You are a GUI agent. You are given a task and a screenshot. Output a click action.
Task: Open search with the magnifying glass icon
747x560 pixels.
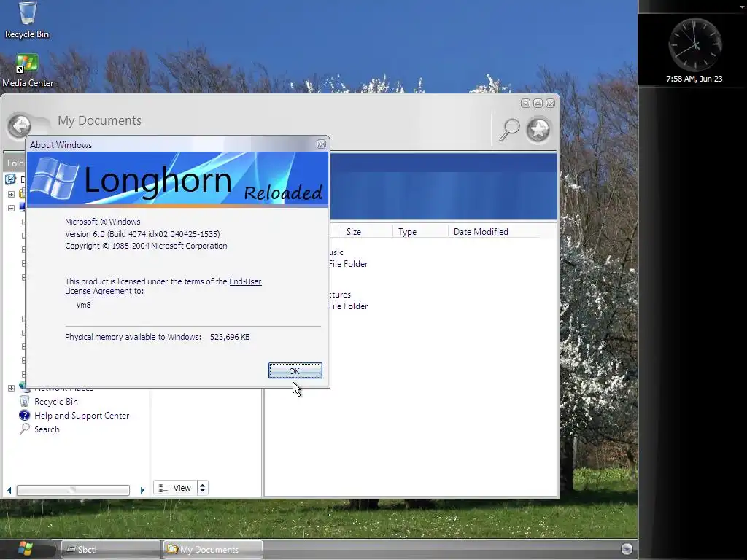509,130
